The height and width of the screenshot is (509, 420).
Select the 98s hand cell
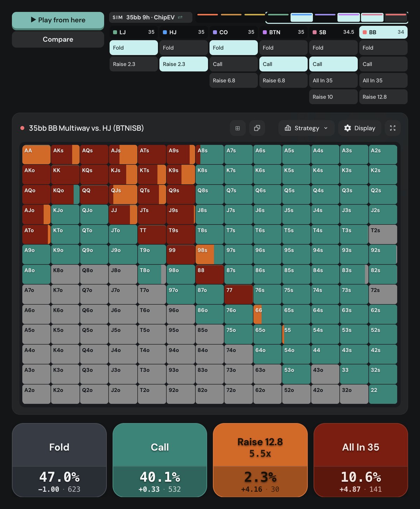coord(210,254)
